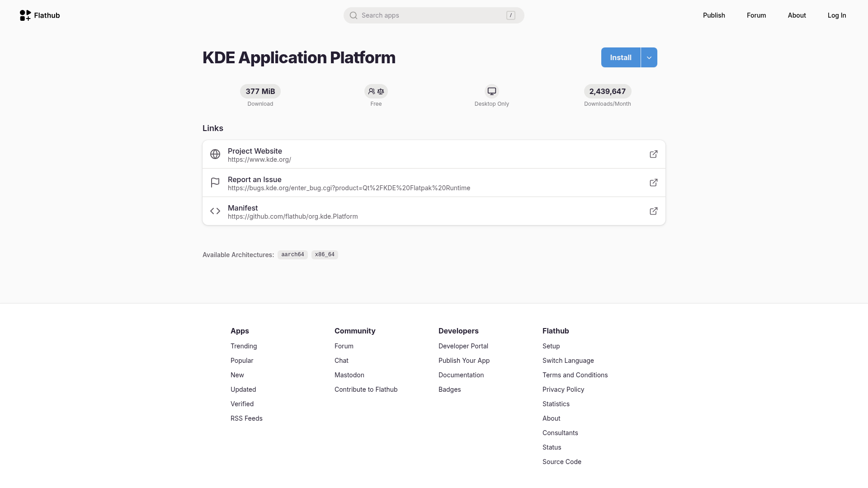This screenshot has width=868, height=488.
Task: Click the blue Install button
Action: coord(621,57)
